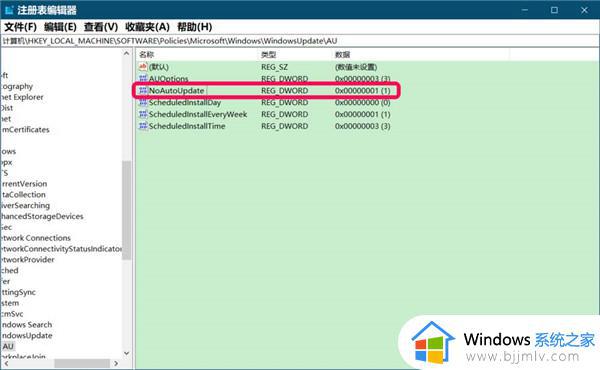Click the tree pane scroll-up arrow
Screen dimensions: 600x370
pos(127,54)
